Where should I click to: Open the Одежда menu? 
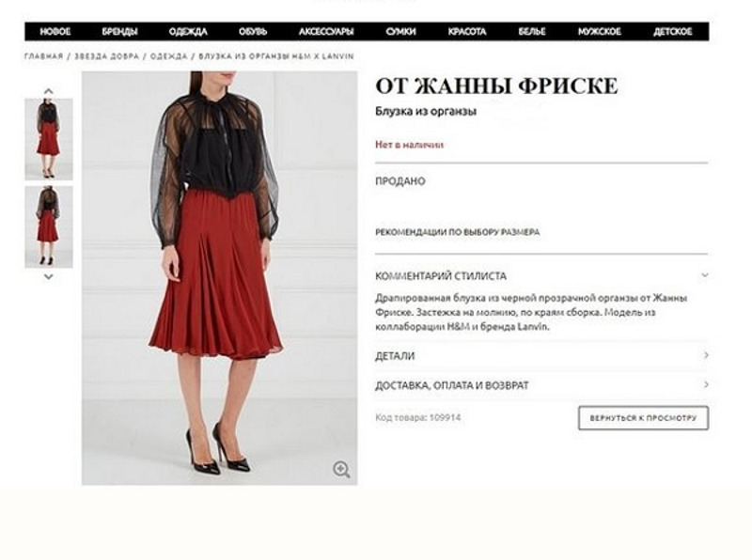coord(188,32)
